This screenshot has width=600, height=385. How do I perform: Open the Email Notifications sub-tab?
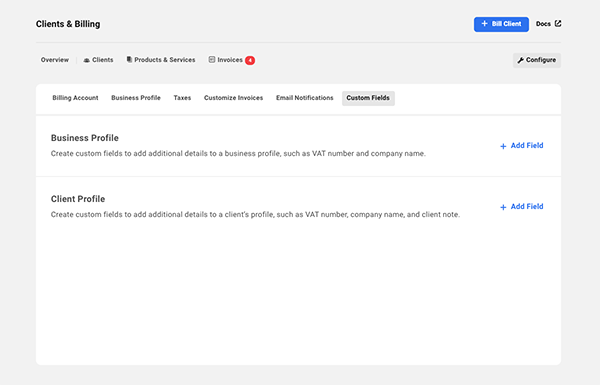(305, 98)
